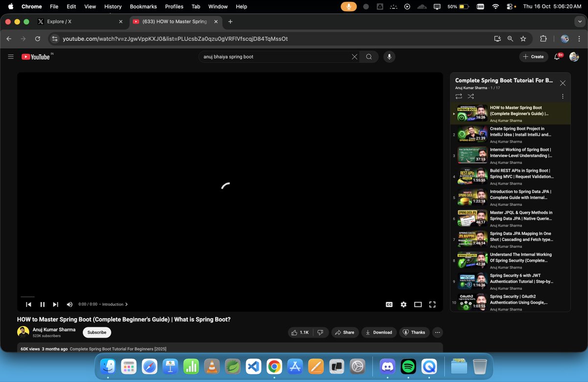The height and width of the screenshot is (382, 588).
Task: Open the History menu
Action: (113, 6)
